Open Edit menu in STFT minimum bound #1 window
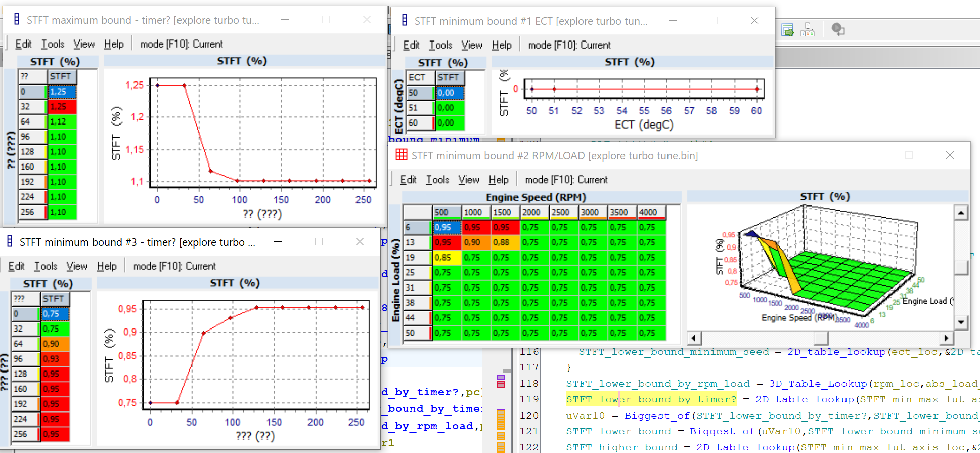The width and height of the screenshot is (980, 453). 411,45
